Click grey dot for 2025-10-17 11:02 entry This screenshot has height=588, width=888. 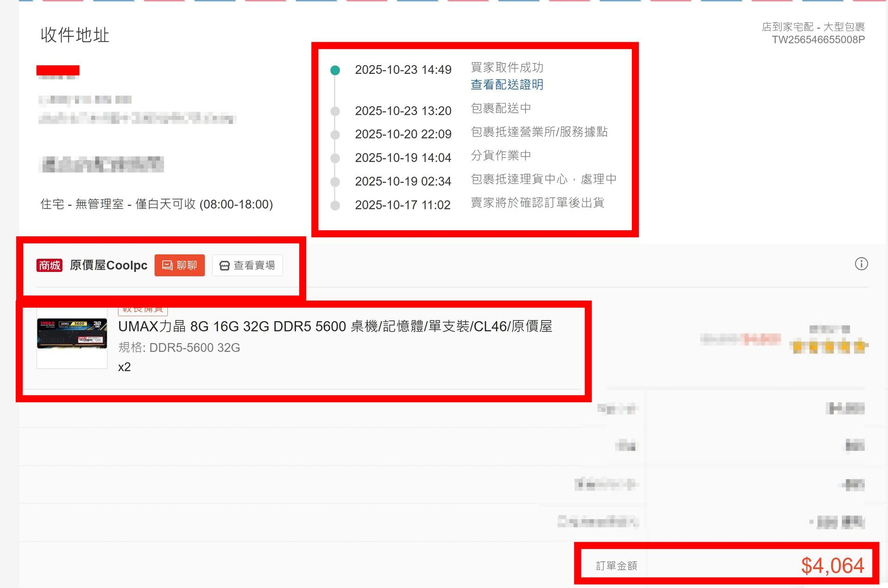(x=335, y=205)
